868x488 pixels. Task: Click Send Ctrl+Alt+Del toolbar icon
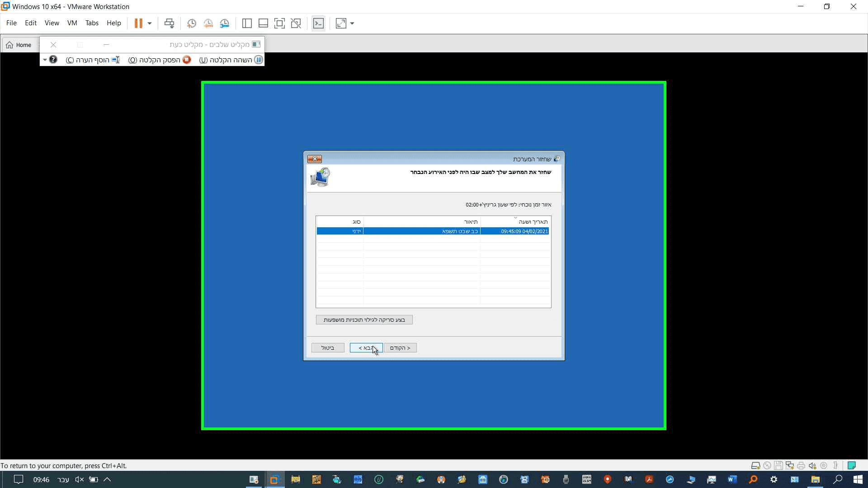pos(169,23)
